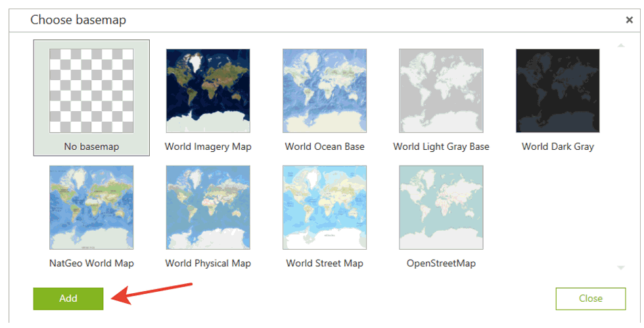Select the NatGeo World Map thumbnail
Viewport: 644px width, 328px height.
point(91,207)
